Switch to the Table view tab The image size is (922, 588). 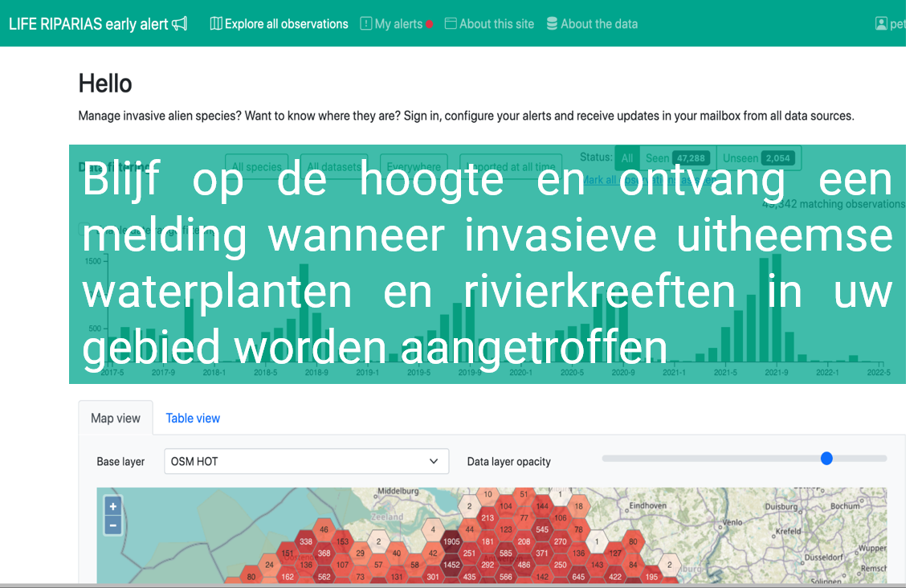[x=193, y=418]
